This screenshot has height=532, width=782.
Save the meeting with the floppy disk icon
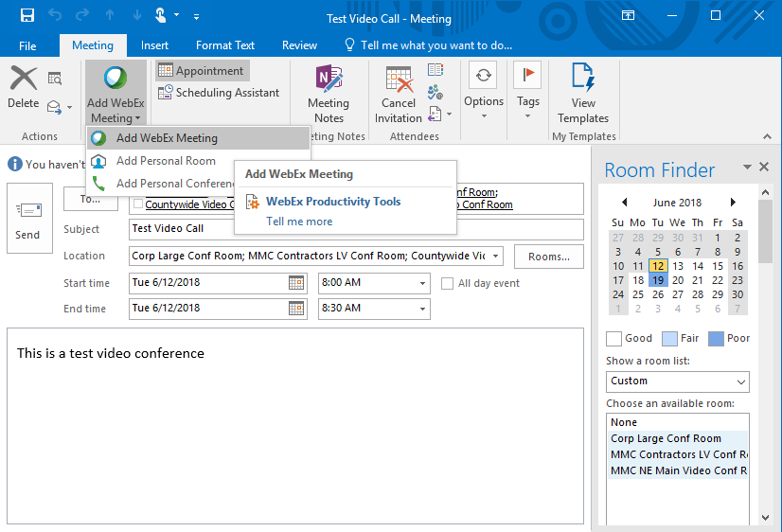coord(27,15)
